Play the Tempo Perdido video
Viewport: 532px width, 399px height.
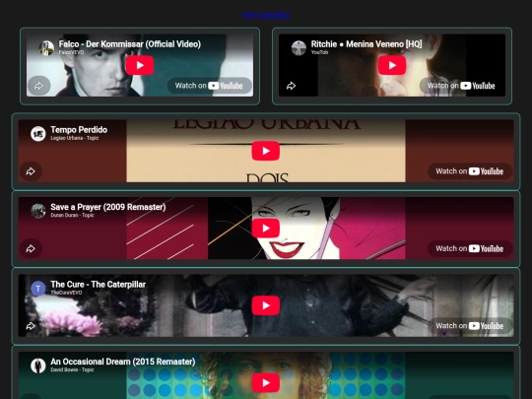tap(266, 151)
